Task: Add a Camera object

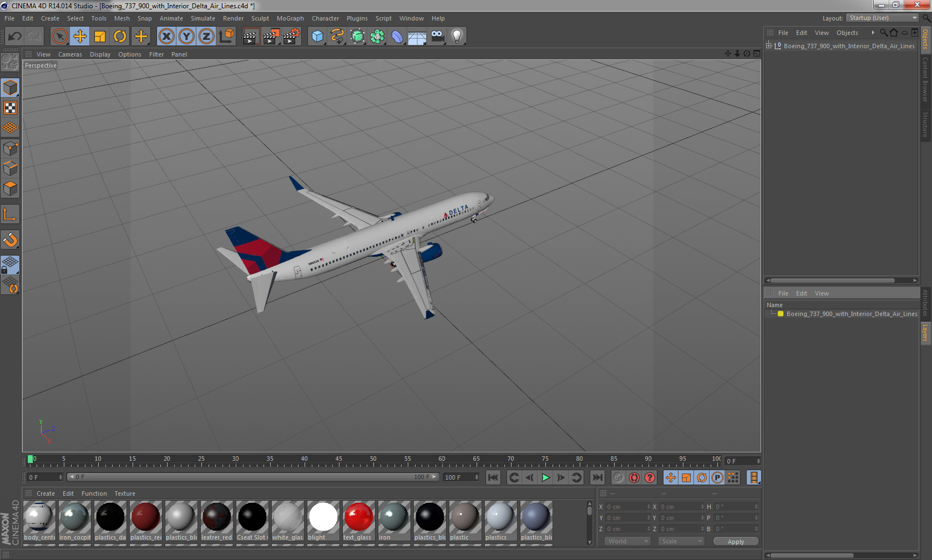Action: (x=438, y=37)
